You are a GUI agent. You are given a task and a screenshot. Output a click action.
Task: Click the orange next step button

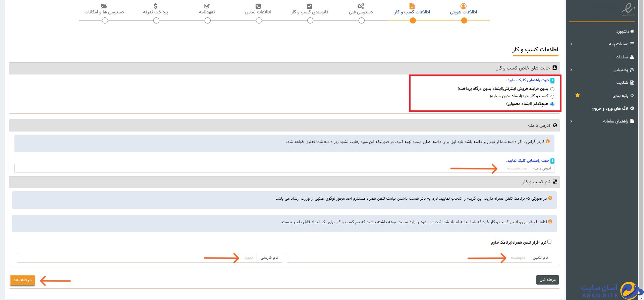coord(22,280)
